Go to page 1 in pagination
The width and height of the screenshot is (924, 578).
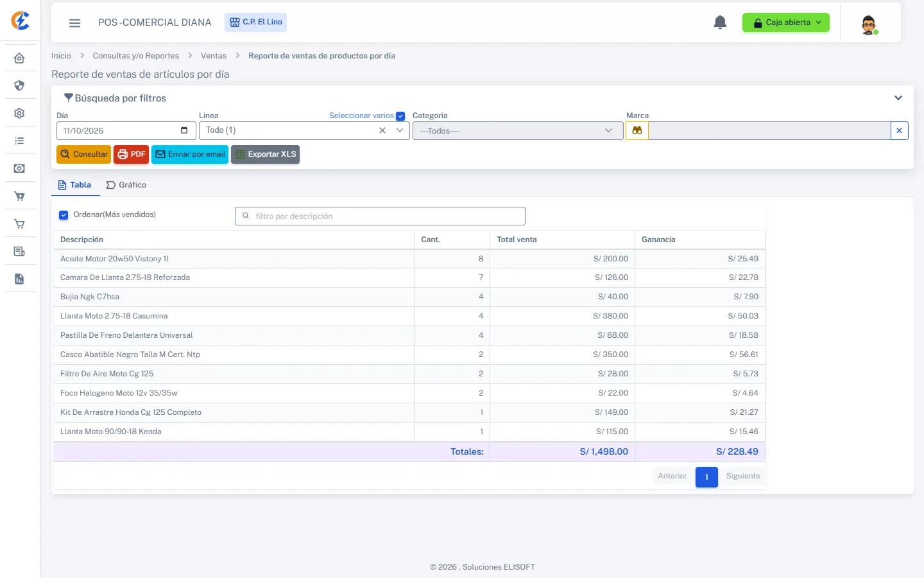[x=706, y=477]
